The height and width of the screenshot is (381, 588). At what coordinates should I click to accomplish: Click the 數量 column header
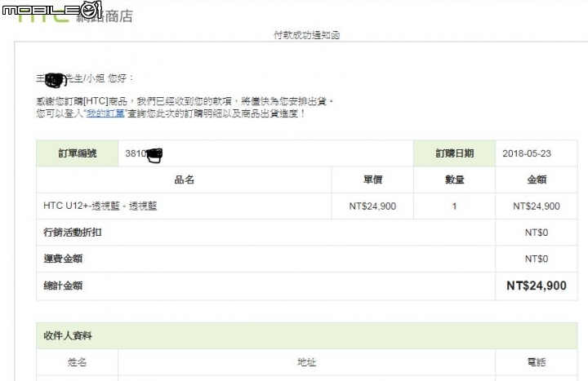pos(455,179)
